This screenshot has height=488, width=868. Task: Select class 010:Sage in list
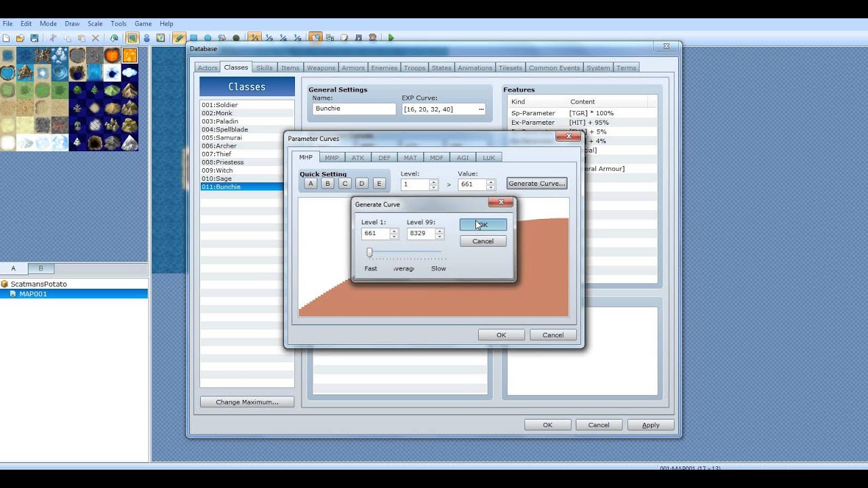[x=247, y=178]
